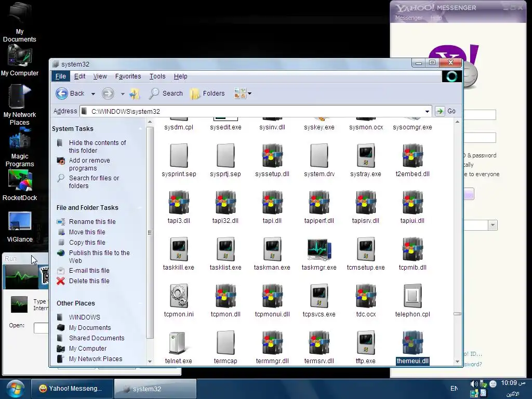Click the address field C:\WINDOWS\system32
The height and width of the screenshot is (399, 532).
(256, 111)
